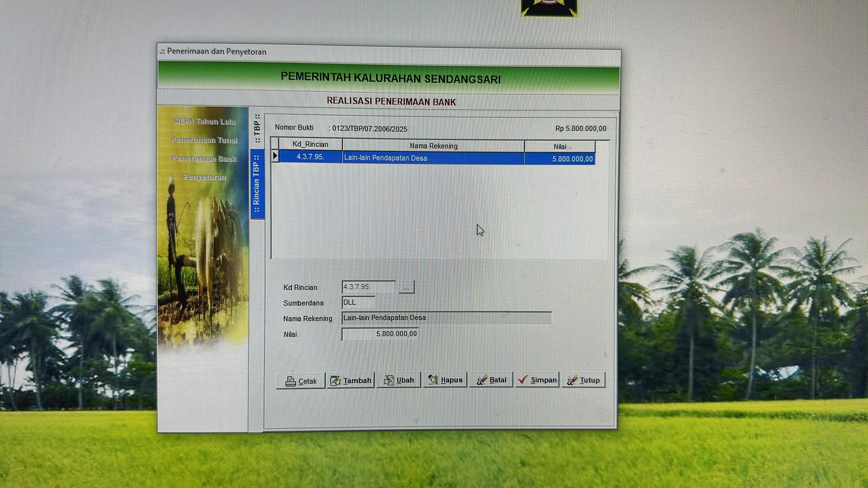Click the Tambah add-record icon
Image resolution: width=868 pixels, height=488 pixels.
[x=335, y=380]
